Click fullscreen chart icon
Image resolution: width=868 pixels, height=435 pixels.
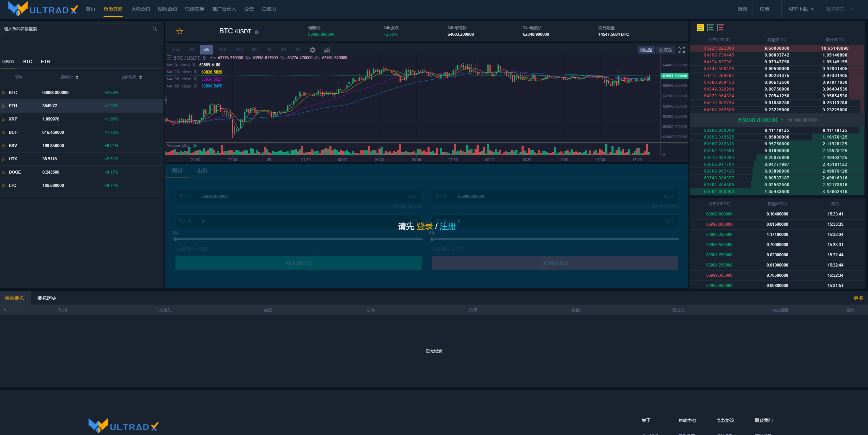(681, 50)
